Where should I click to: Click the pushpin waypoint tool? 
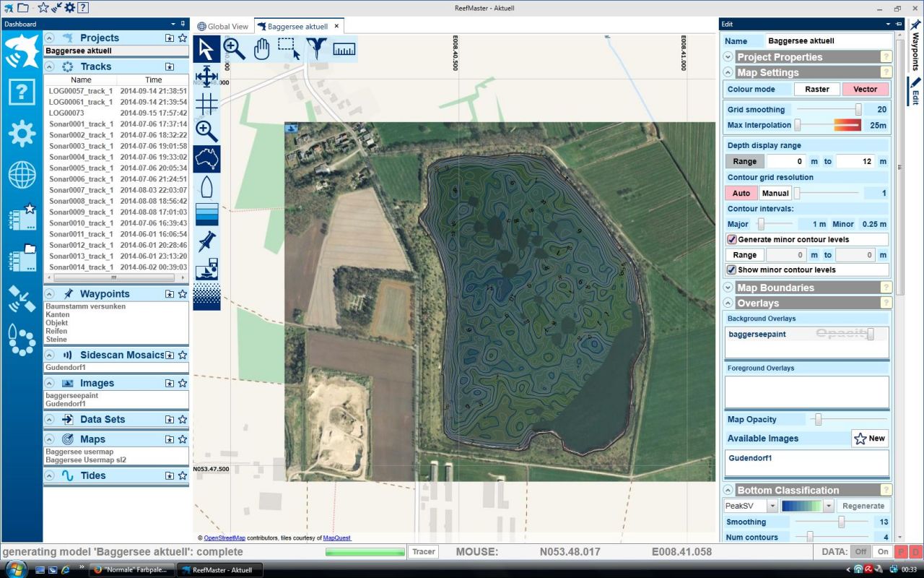(206, 241)
